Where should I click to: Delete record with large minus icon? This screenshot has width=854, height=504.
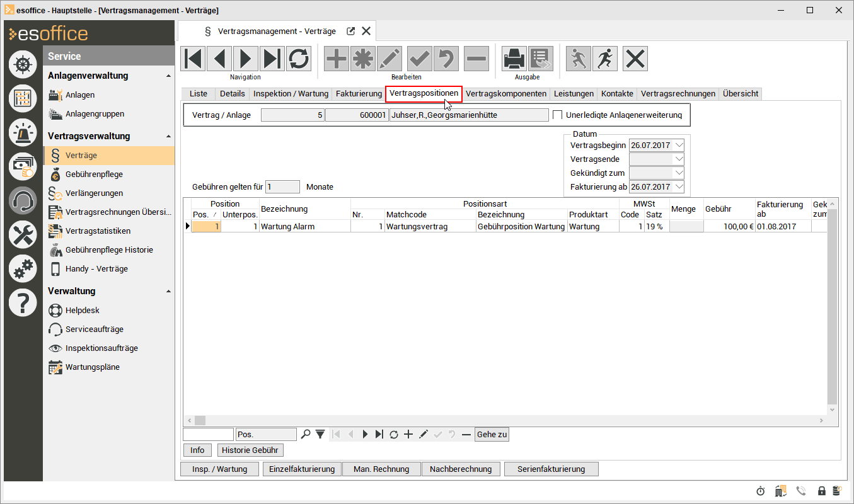coord(476,59)
